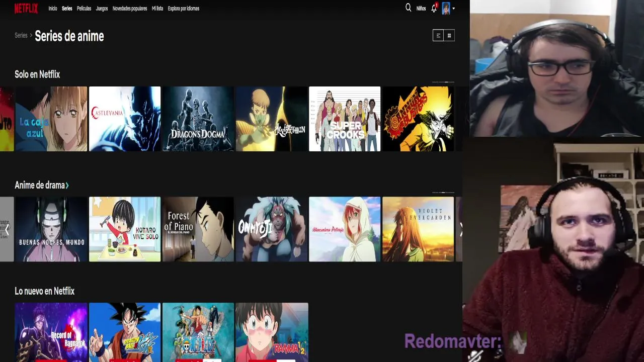Open Mi lista
This screenshot has height=362, width=644.
(x=157, y=9)
